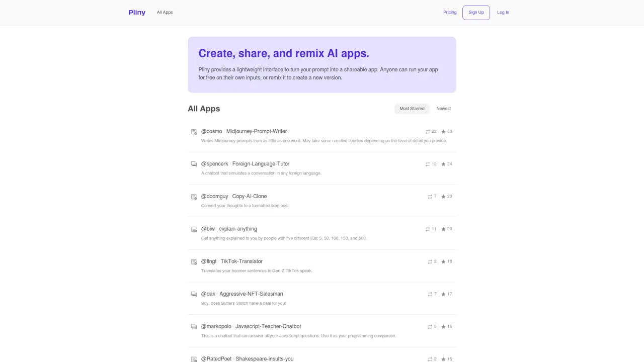The width and height of the screenshot is (644, 362).
Task: Click the star icon for Javascript-Teacher-Chatbot
Action: [x=443, y=326]
